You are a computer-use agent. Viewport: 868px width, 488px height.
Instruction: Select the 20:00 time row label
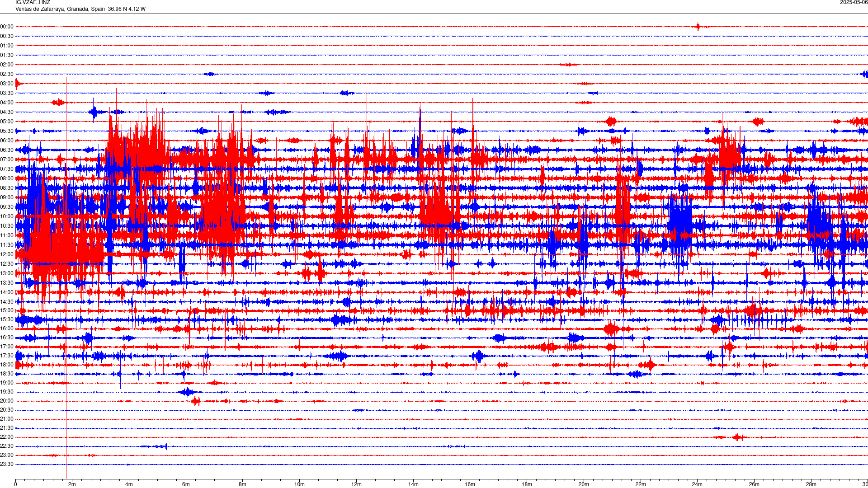tap(7, 401)
